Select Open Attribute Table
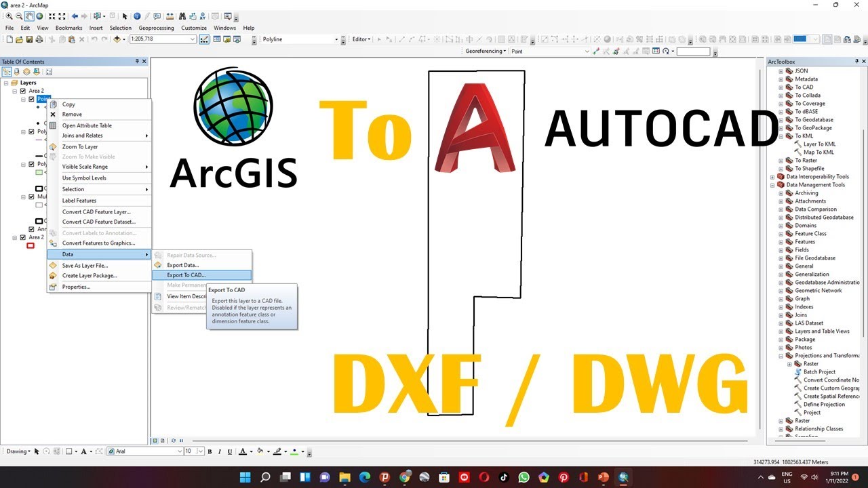868x488 pixels. coord(99,125)
